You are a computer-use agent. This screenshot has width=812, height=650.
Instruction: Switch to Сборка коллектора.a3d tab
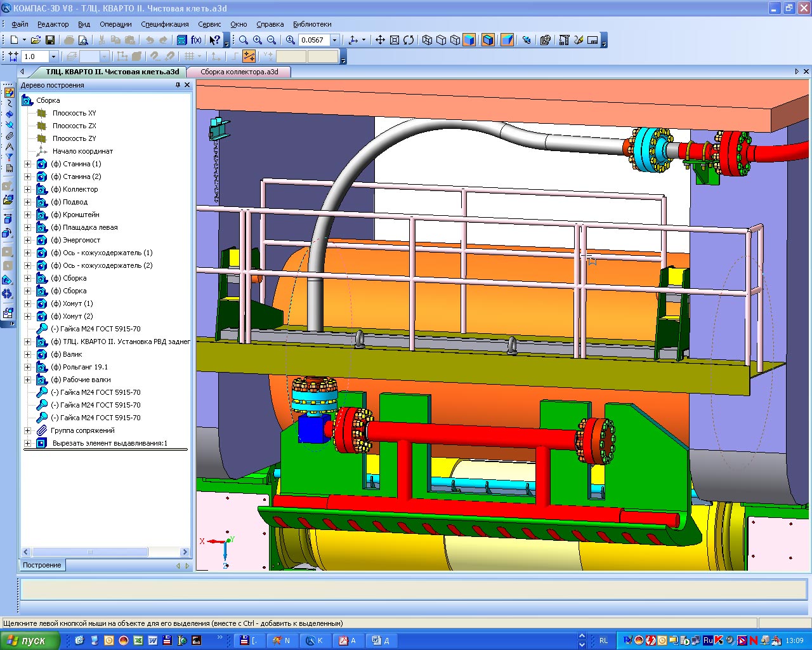(239, 72)
